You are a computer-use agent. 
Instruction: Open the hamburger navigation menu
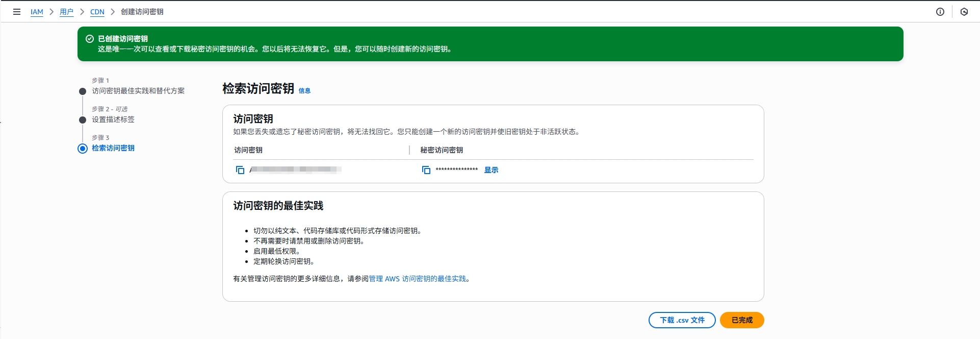[17, 12]
